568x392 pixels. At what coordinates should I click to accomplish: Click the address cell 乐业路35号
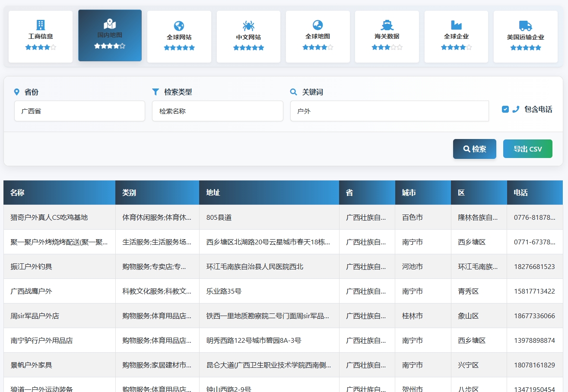[x=269, y=291]
